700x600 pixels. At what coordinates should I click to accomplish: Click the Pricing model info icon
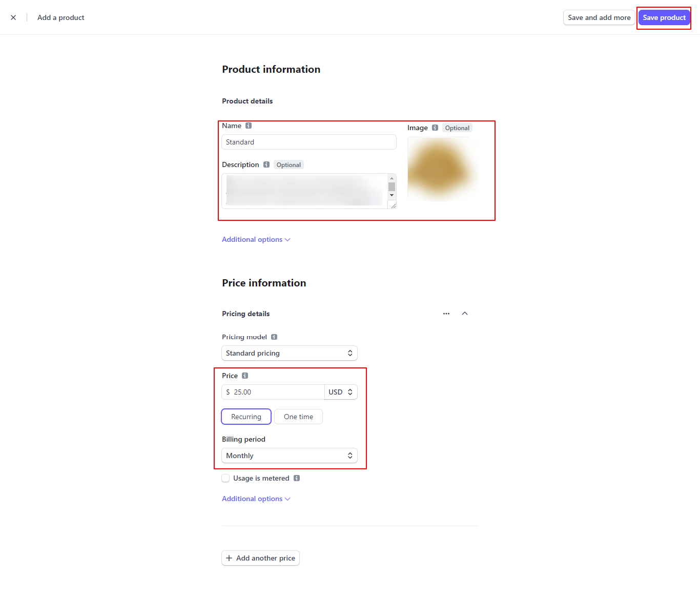click(x=274, y=337)
